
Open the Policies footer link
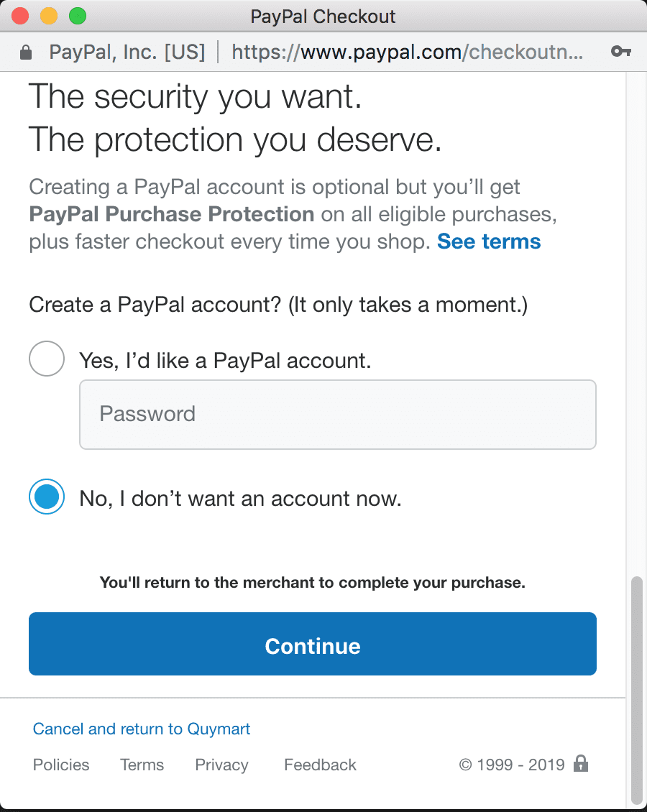pos(61,765)
